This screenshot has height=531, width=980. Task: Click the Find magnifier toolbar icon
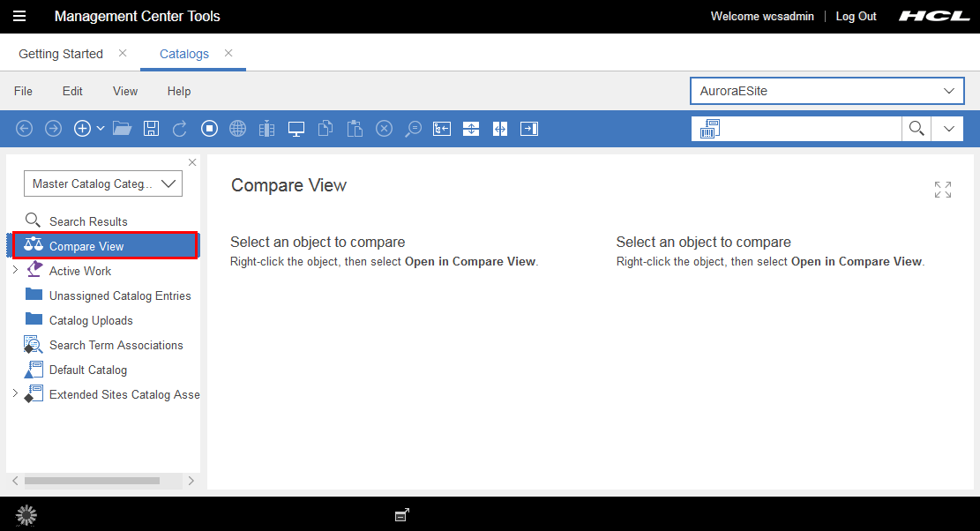pyautogui.click(x=413, y=129)
